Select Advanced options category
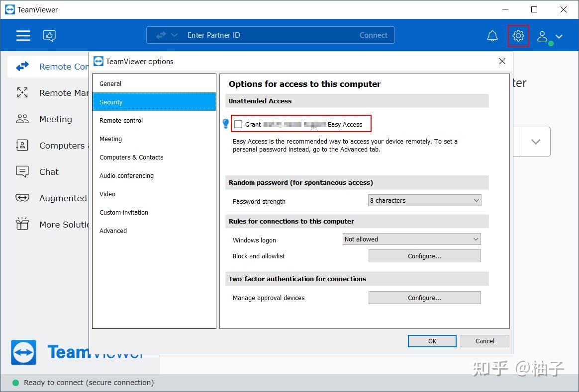The image size is (579, 392). coord(154,231)
